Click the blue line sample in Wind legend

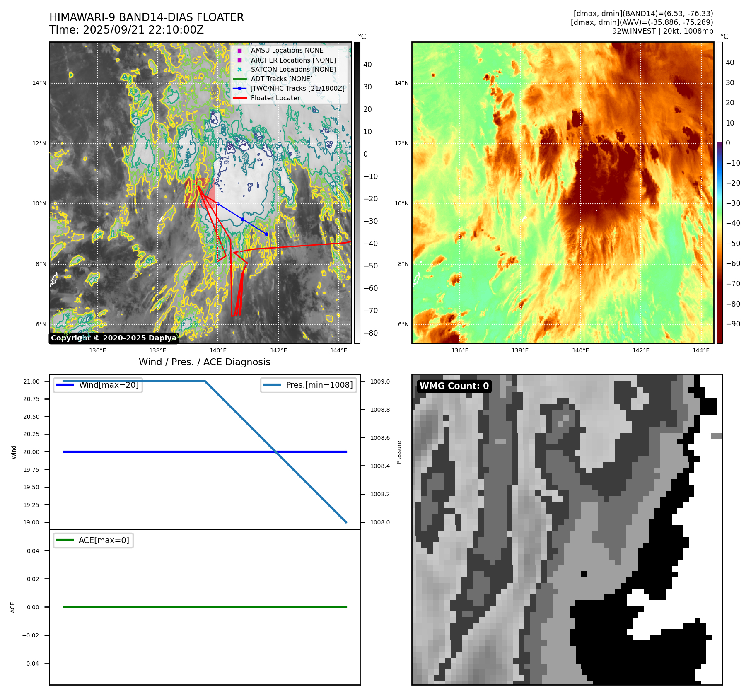[65, 385]
